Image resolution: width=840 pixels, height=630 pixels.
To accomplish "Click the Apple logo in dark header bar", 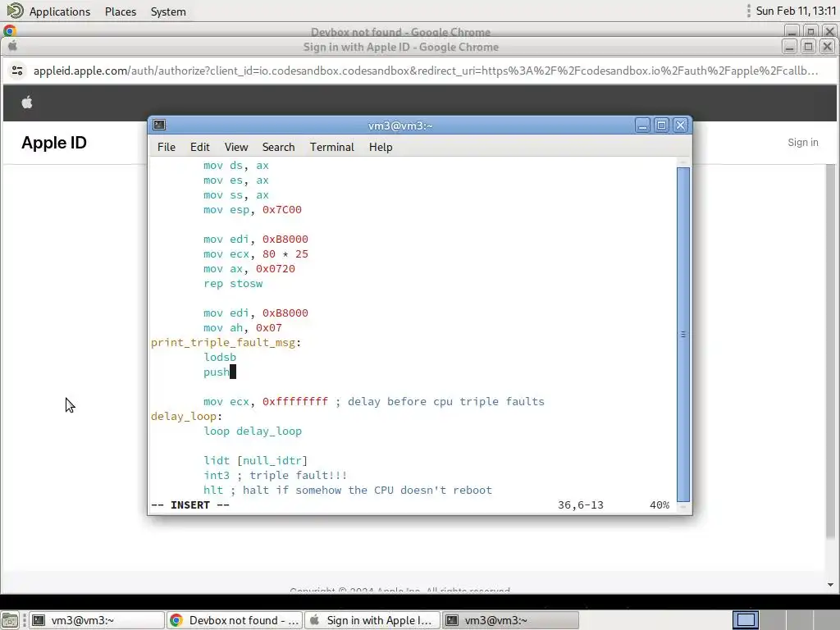I will click(x=27, y=103).
